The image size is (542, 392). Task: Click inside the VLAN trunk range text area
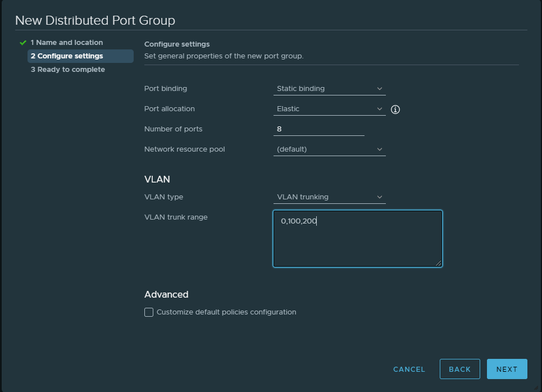357,241
